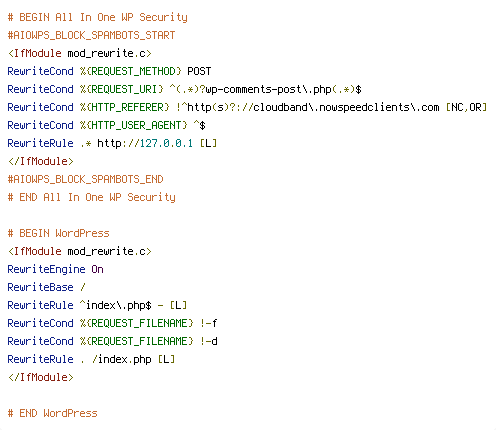The width and height of the screenshot is (496, 430).
Task: Click the '# END WordPress' comment
Action: tap(52, 413)
